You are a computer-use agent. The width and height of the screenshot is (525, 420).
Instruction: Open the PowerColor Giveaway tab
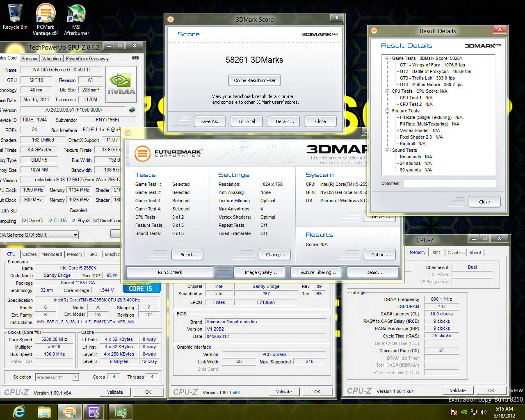[x=87, y=59]
